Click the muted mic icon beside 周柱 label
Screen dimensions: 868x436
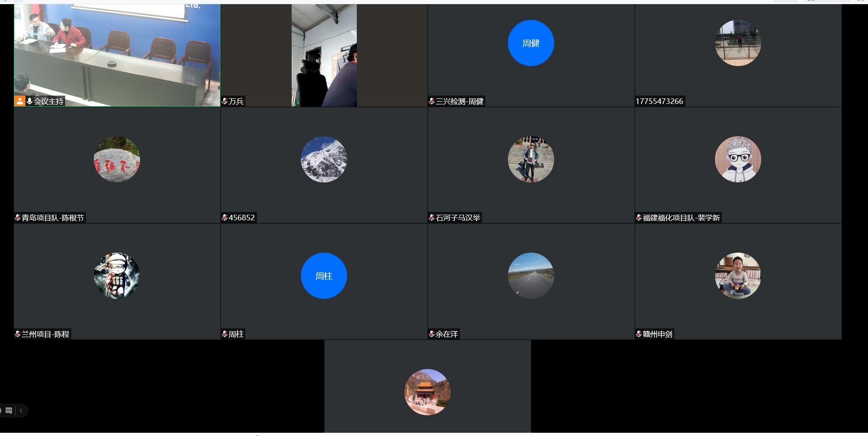tap(225, 334)
